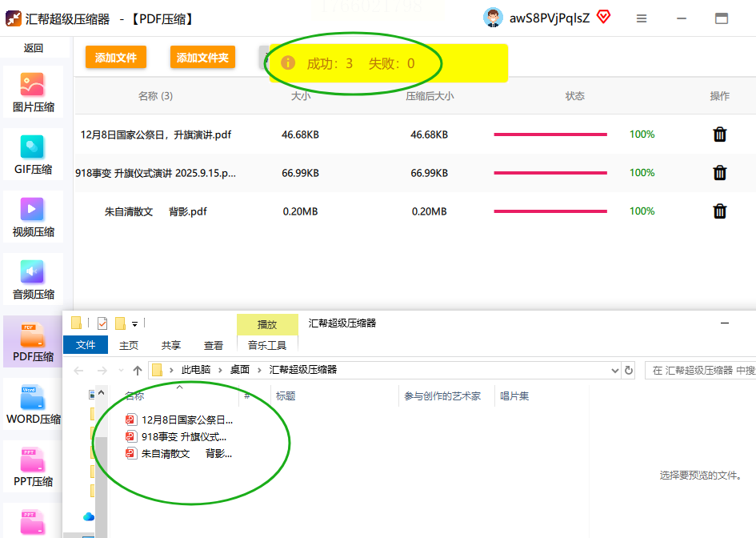Image resolution: width=756 pixels, height=538 pixels.
Task: Open the 音频压缩 audio compression tool
Action: [33, 279]
